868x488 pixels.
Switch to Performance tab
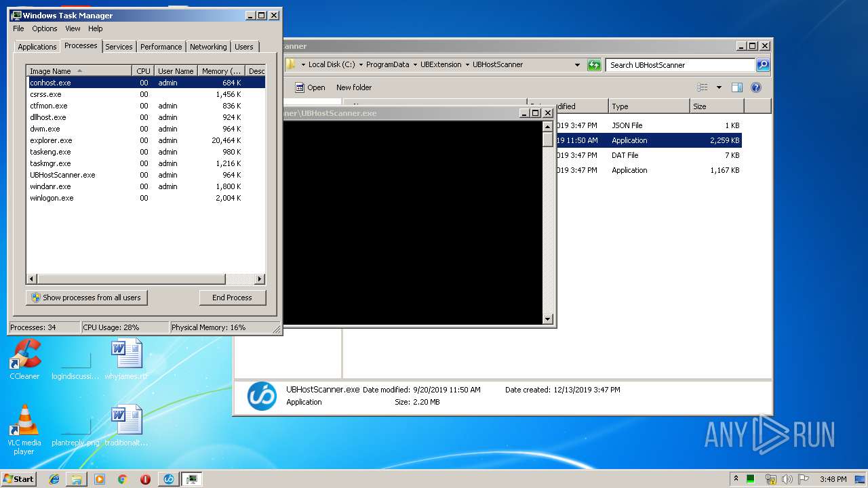[x=161, y=47]
